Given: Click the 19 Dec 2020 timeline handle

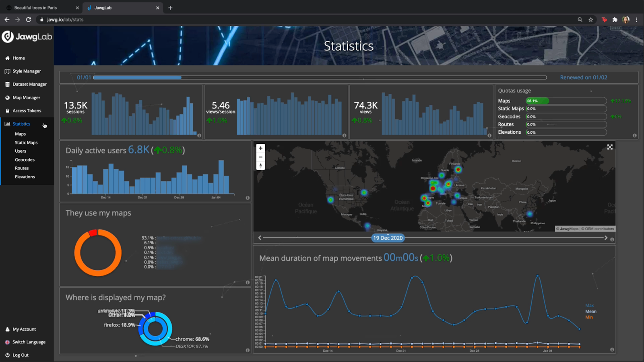Looking at the screenshot, I should pyautogui.click(x=388, y=238).
